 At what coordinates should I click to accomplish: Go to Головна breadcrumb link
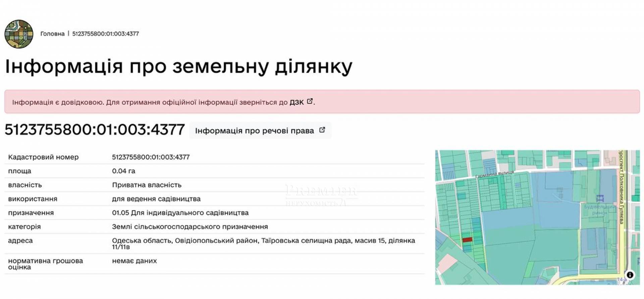[52, 34]
